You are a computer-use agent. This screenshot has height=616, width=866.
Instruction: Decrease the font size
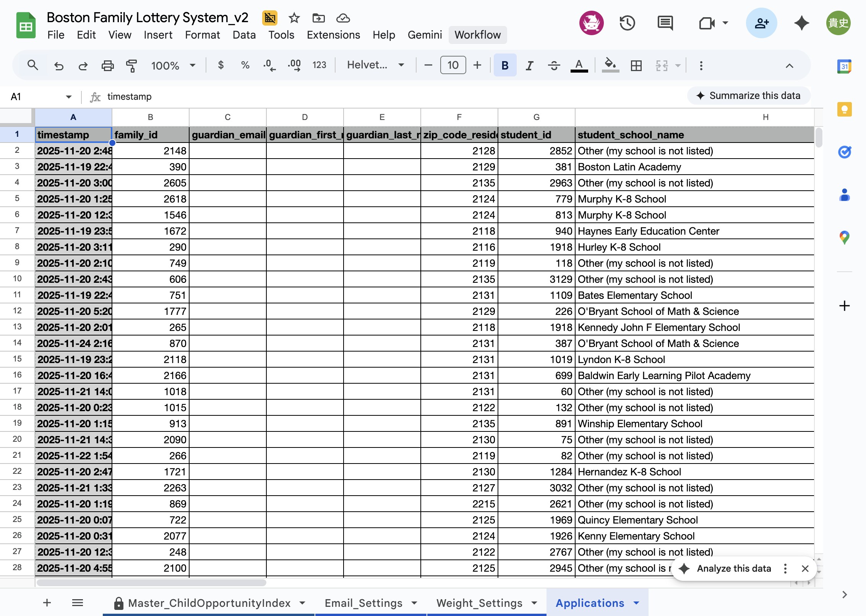click(428, 65)
